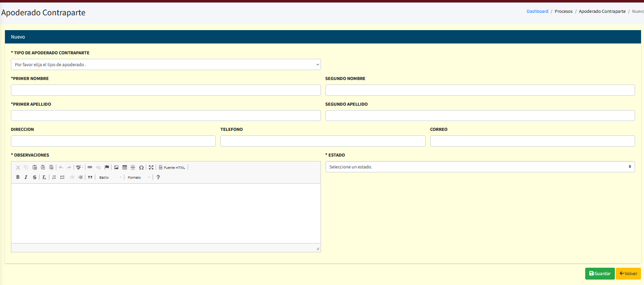Image resolution: width=644 pixels, height=285 pixels.
Task: Click the Undo arrow in the editor
Action: [61, 167]
